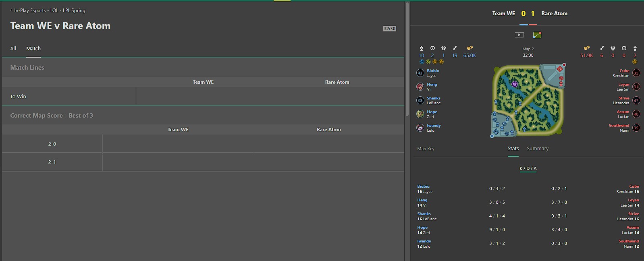Viewport: 644px width, 261px height.
Task: Click Iwandy's Lulu champion portrait
Action: [420, 128]
